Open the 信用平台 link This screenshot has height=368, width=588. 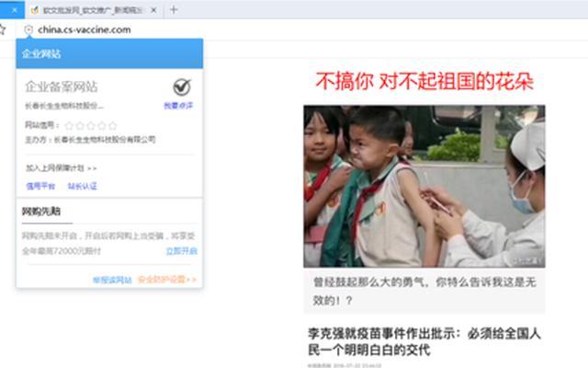tap(40, 186)
